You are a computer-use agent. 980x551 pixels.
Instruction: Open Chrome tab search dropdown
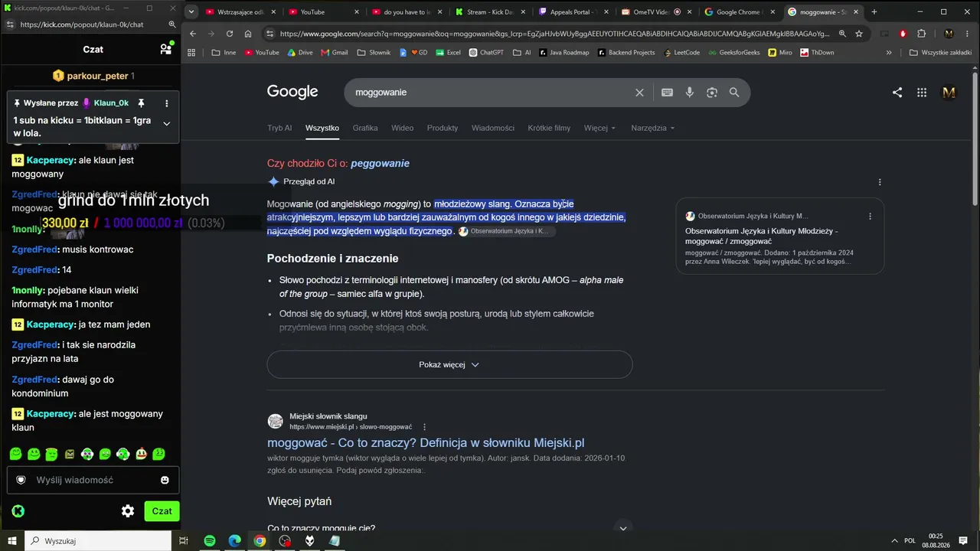[x=191, y=11]
